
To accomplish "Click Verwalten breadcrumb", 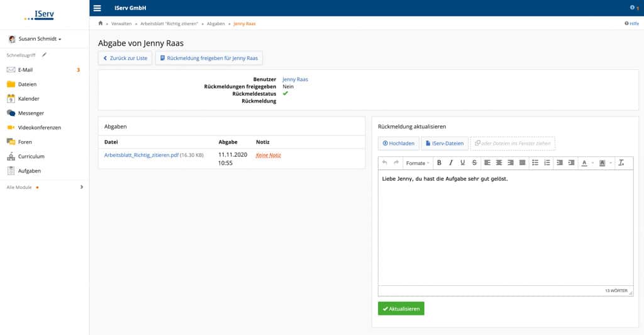I will (x=121, y=24).
